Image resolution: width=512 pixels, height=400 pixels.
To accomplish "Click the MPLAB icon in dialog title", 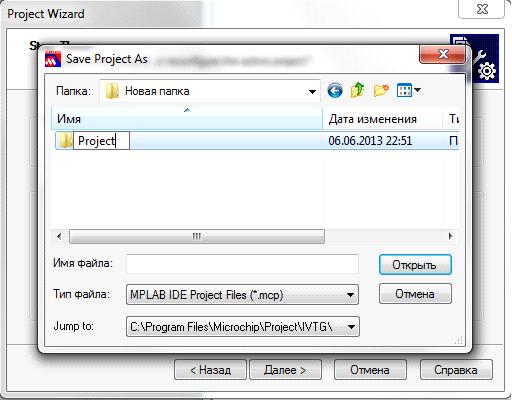I will click(x=53, y=59).
